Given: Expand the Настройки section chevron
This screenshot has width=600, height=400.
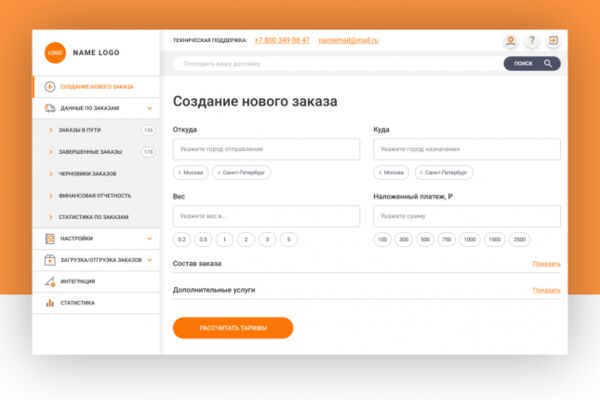Looking at the screenshot, I should coord(150,238).
